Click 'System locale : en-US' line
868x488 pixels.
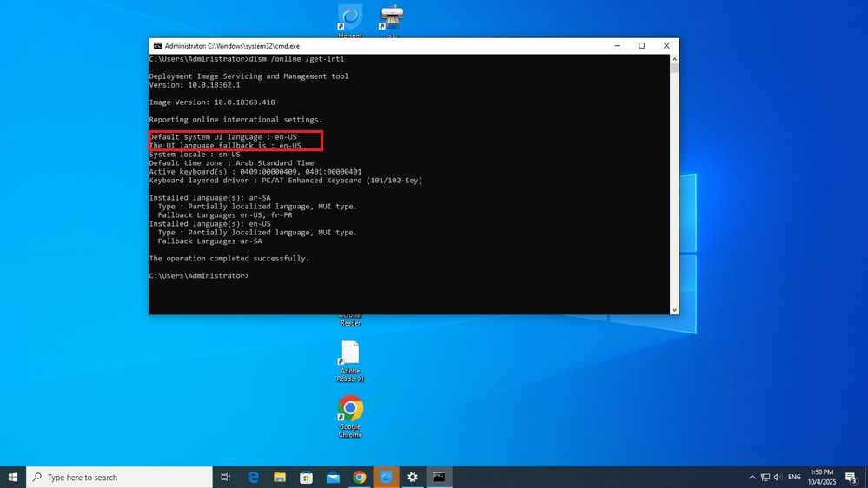point(195,155)
